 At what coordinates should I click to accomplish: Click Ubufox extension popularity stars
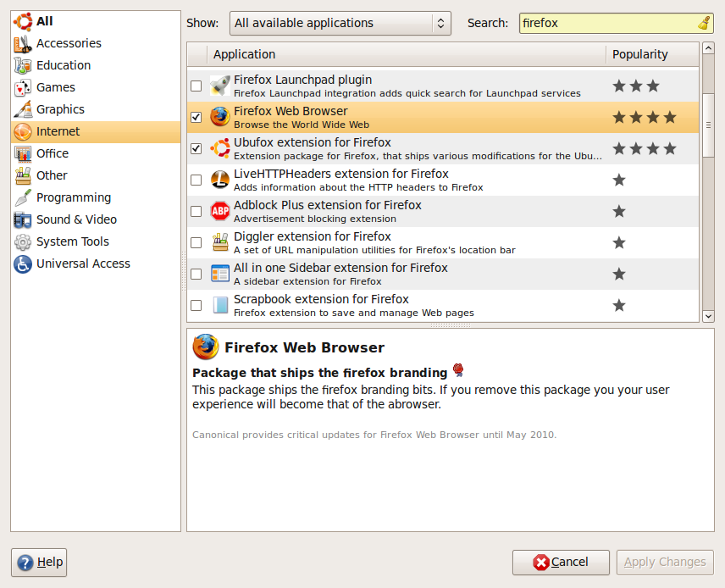point(644,148)
